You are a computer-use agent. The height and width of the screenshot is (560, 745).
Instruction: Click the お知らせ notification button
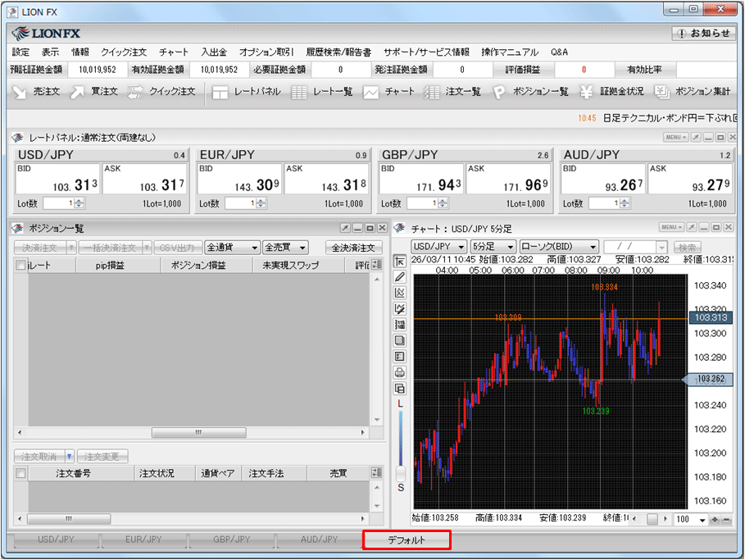[x=704, y=34]
